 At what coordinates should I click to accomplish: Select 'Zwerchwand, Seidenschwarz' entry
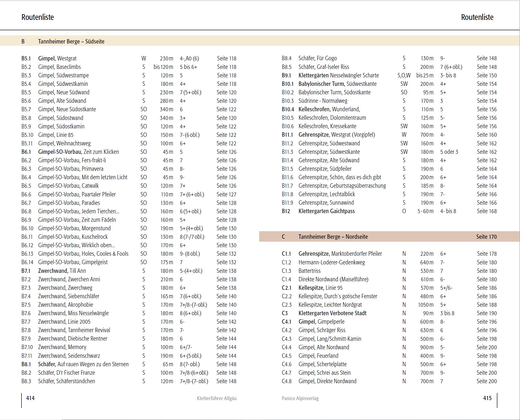(x=69, y=356)
